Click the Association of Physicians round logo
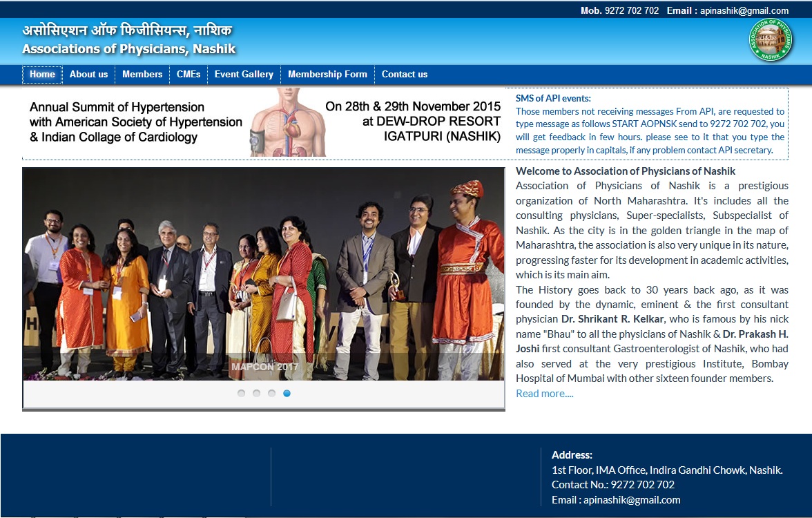 coord(770,40)
